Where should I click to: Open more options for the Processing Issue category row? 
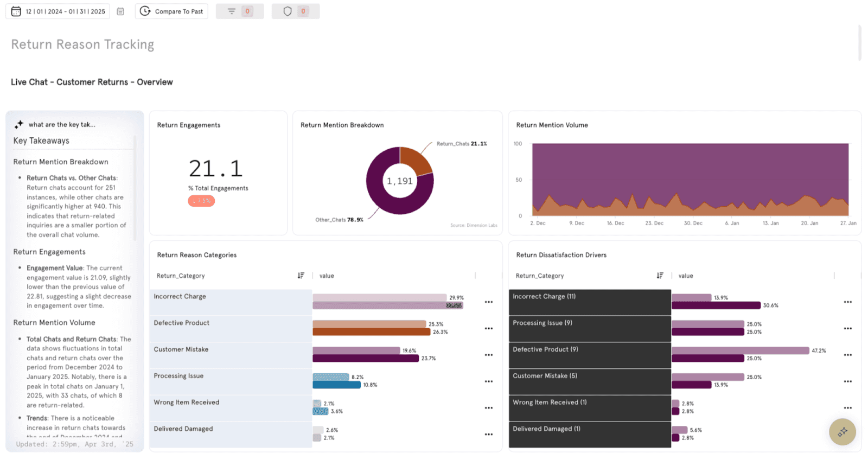489,381
